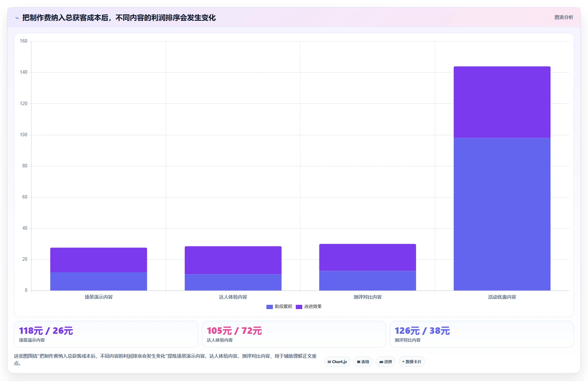Toggle the 阶段累积 legend swatch
588x381 pixels.
pyautogui.click(x=270, y=307)
